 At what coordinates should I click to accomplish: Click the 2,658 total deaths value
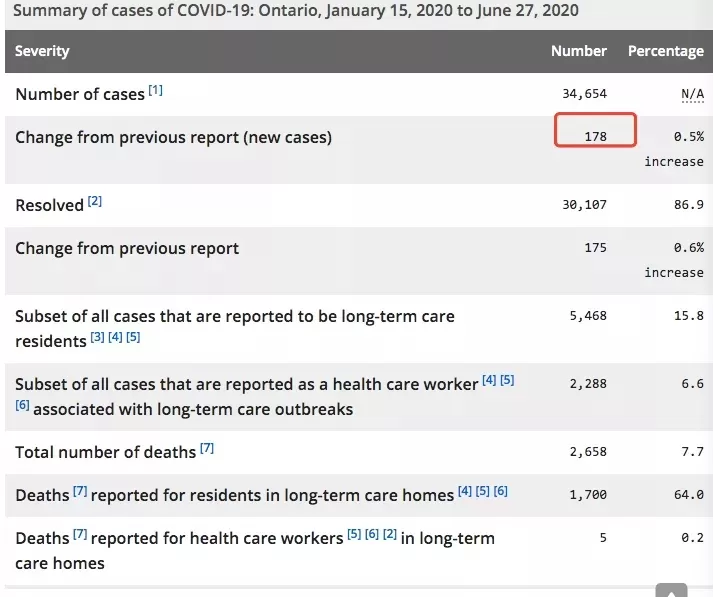point(588,452)
